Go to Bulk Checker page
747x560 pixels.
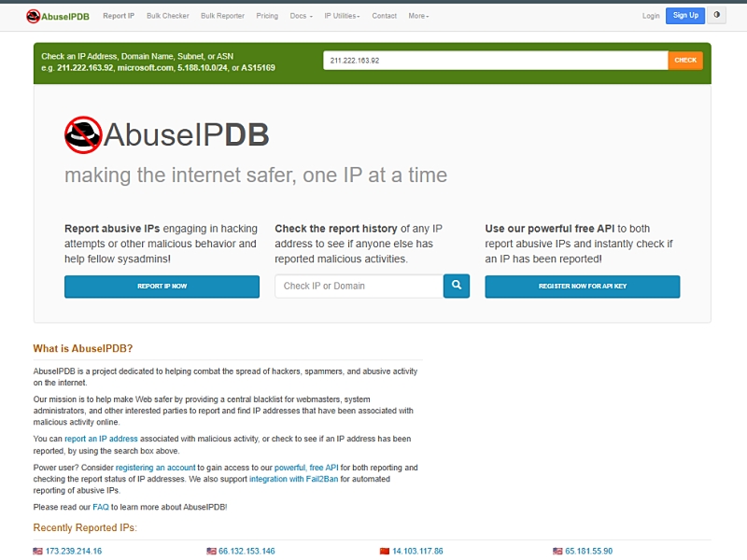pyautogui.click(x=167, y=16)
